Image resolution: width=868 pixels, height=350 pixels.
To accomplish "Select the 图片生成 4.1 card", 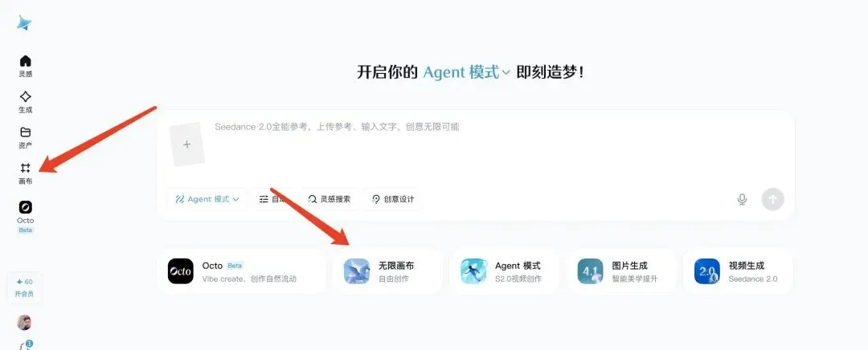I will 621,271.
